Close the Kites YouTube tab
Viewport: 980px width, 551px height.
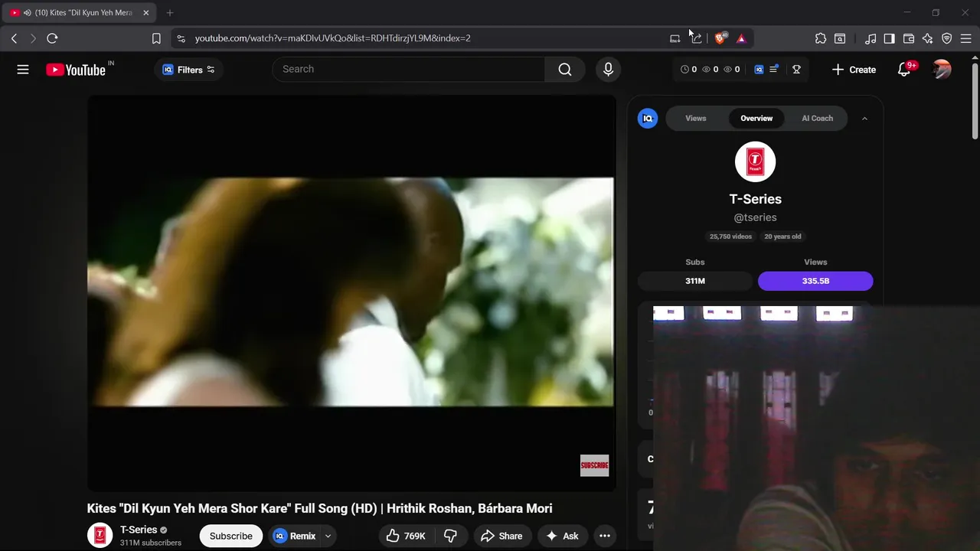tap(145, 13)
